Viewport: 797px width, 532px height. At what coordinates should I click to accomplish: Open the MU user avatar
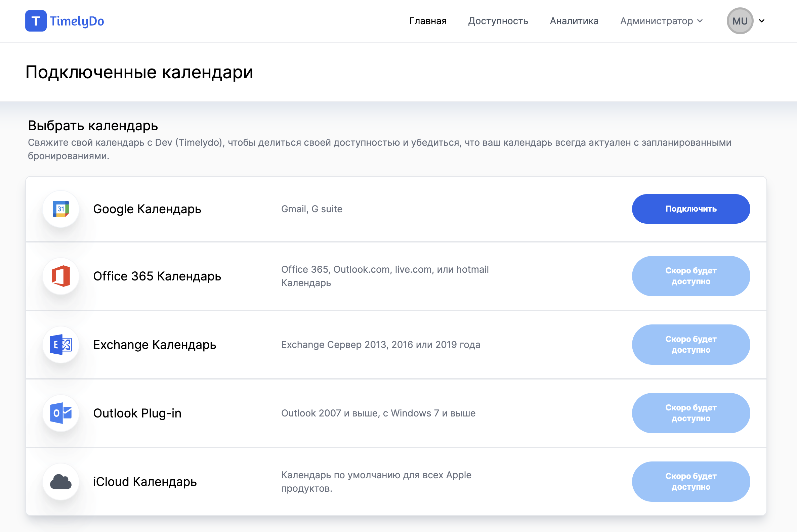click(740, 21)
